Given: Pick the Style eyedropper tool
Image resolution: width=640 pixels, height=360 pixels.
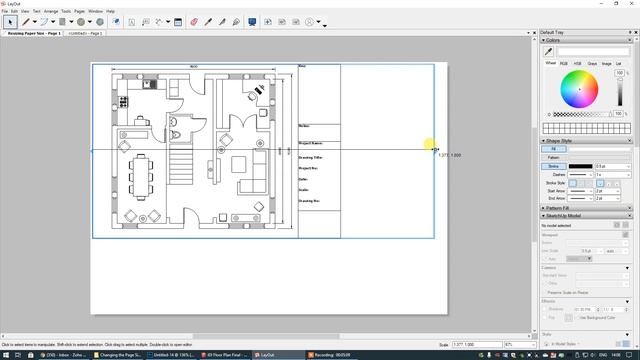Looking at the screenshot, I should click(208, 22).
